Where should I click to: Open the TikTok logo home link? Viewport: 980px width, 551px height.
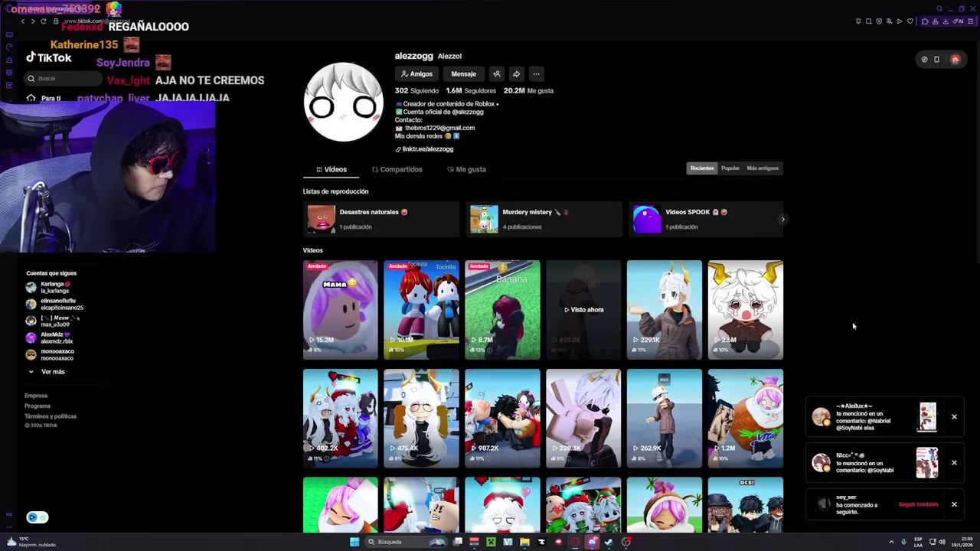click(48, 58)
